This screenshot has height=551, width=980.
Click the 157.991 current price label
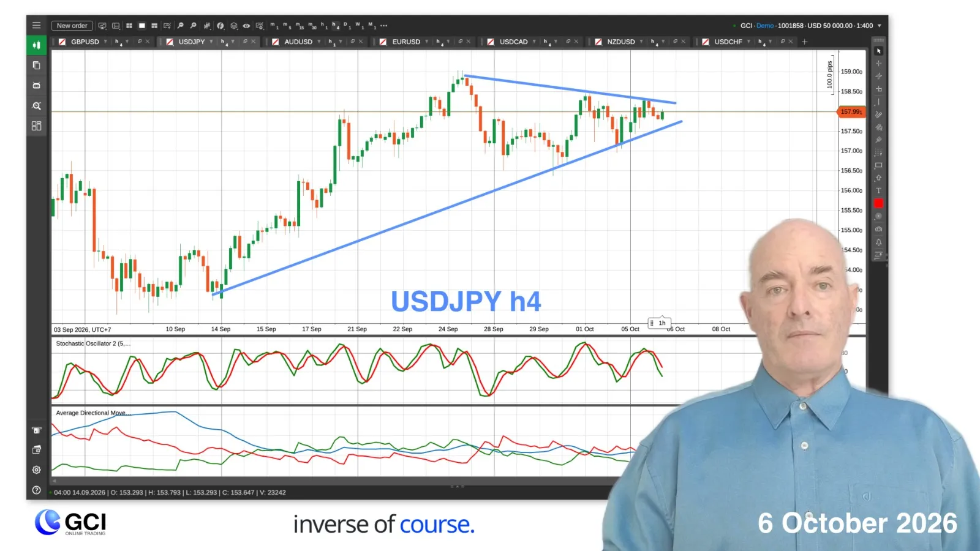pos(851,111)
